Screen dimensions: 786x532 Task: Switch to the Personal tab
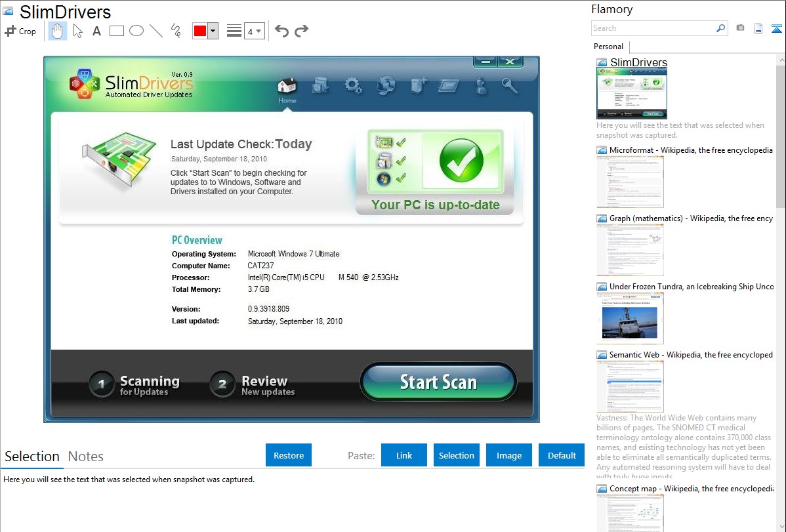tap(609, 47)
